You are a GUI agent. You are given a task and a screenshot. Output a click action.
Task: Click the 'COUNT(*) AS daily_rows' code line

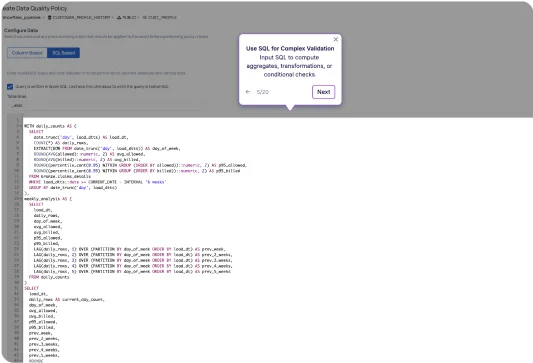(61, 143)
